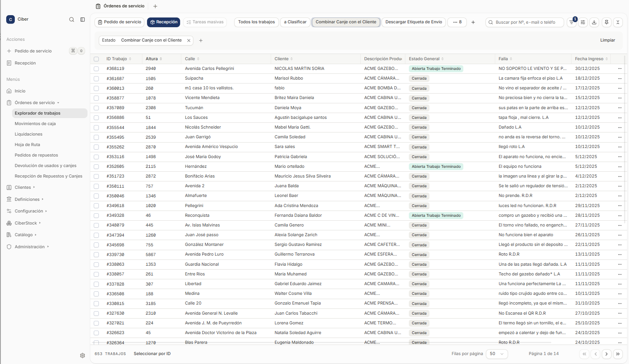Open sidebar settings gear icon
Viewport: 629px width, 364px height.
coord(82,355)
